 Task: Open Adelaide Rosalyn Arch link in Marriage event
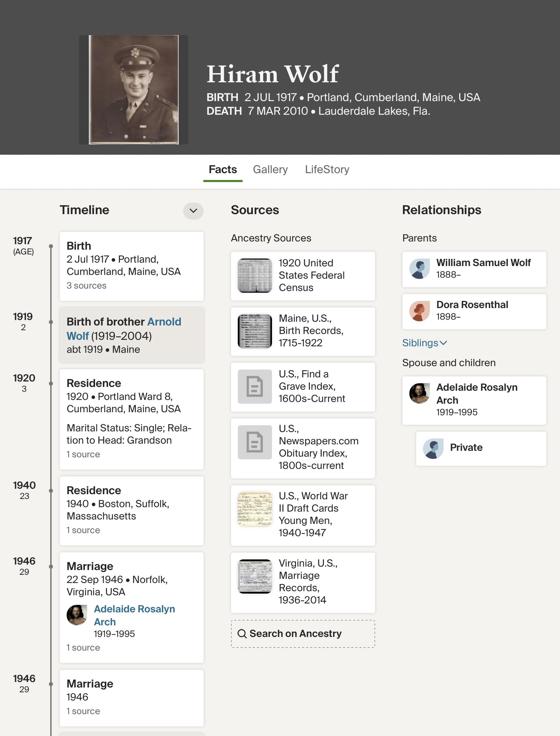[134, 615]
